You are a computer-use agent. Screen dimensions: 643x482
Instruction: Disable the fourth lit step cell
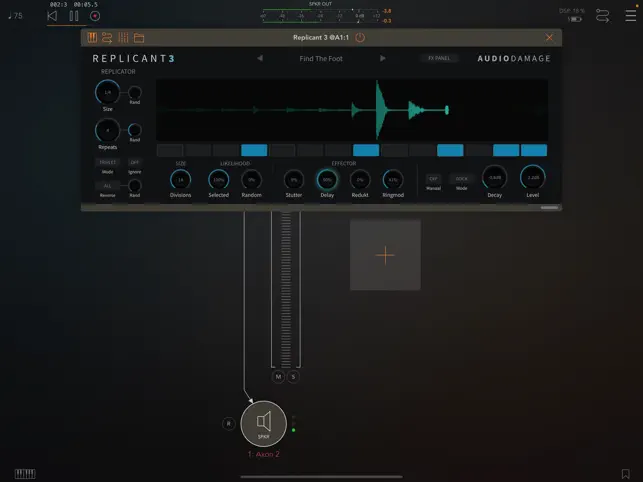click(x=254, y=150)
